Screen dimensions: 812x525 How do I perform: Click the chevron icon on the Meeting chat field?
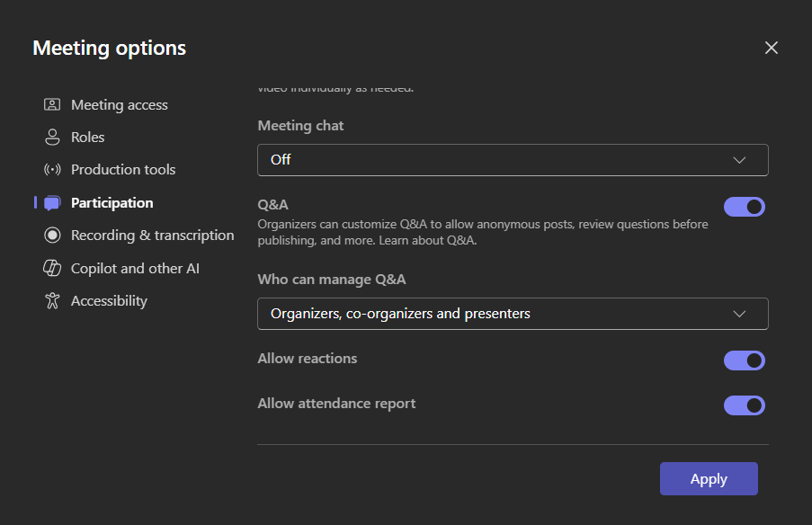[739, 159]
